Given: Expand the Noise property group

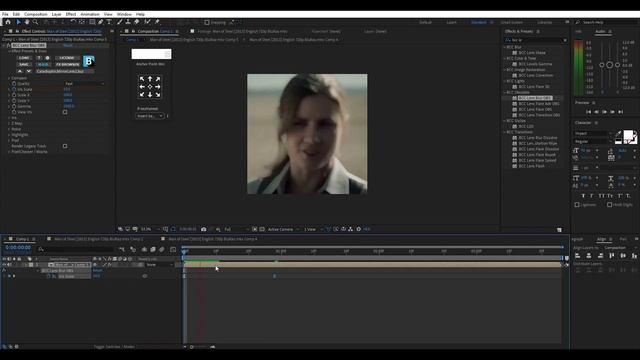Looking at the screenshot, I should tap(9, 129).
